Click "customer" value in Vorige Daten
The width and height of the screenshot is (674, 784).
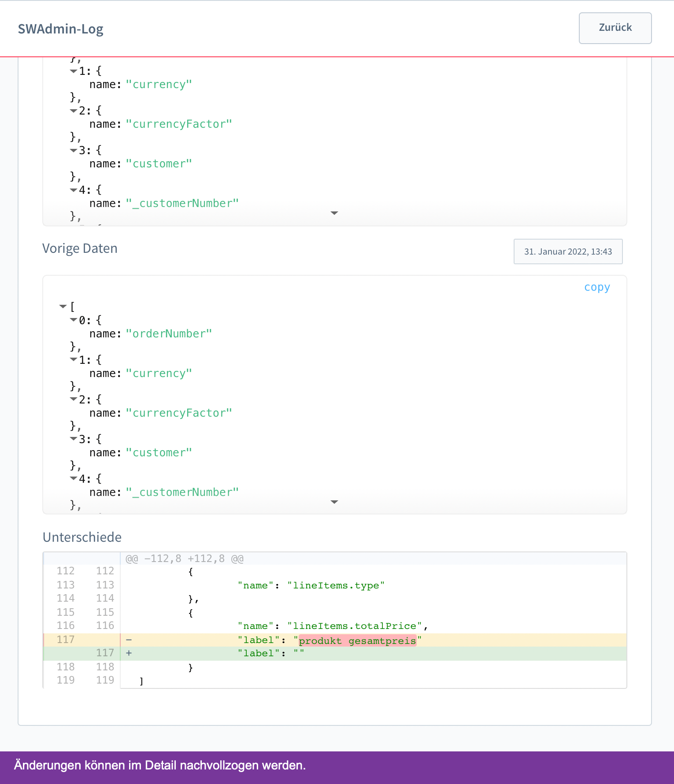coord(159,452)
